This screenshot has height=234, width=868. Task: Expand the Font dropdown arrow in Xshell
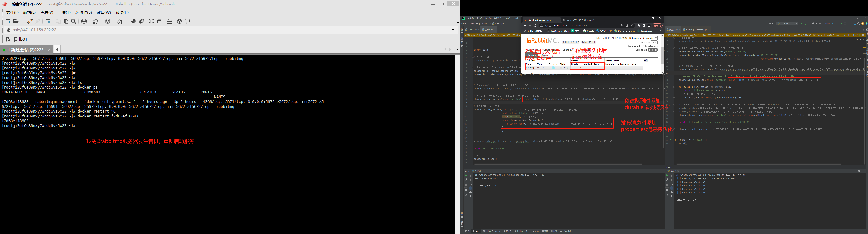click(x=125, y=21)
